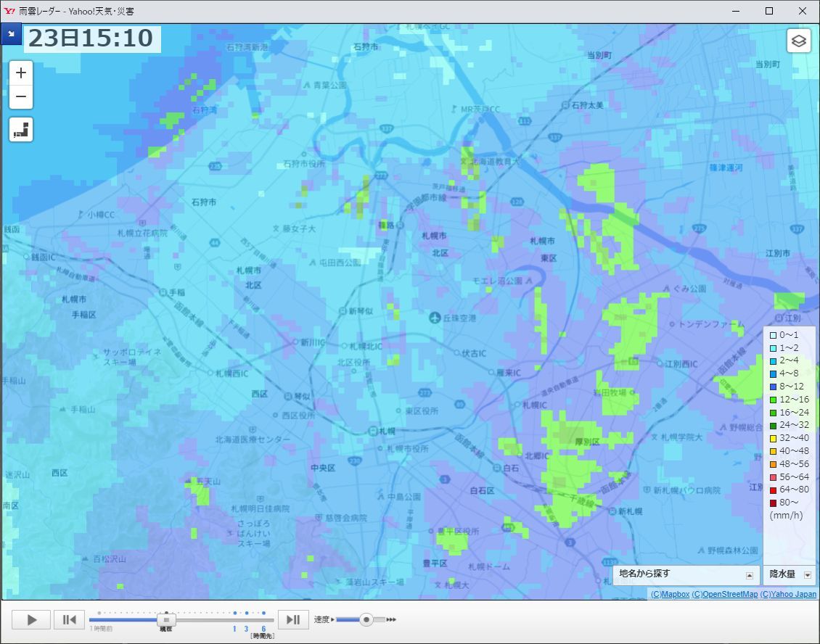
Task: Open the (C)OpenStreetMap attribution link
Action: (724, 595)
